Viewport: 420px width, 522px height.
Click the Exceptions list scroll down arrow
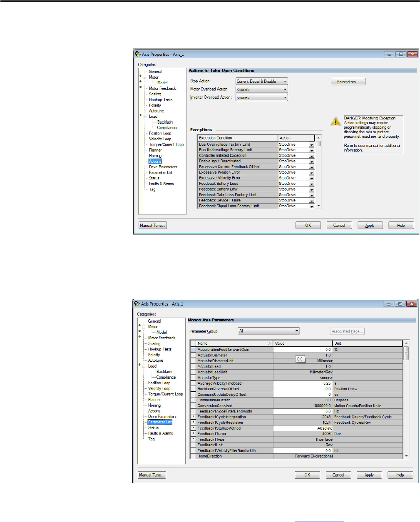click(318, 206)
